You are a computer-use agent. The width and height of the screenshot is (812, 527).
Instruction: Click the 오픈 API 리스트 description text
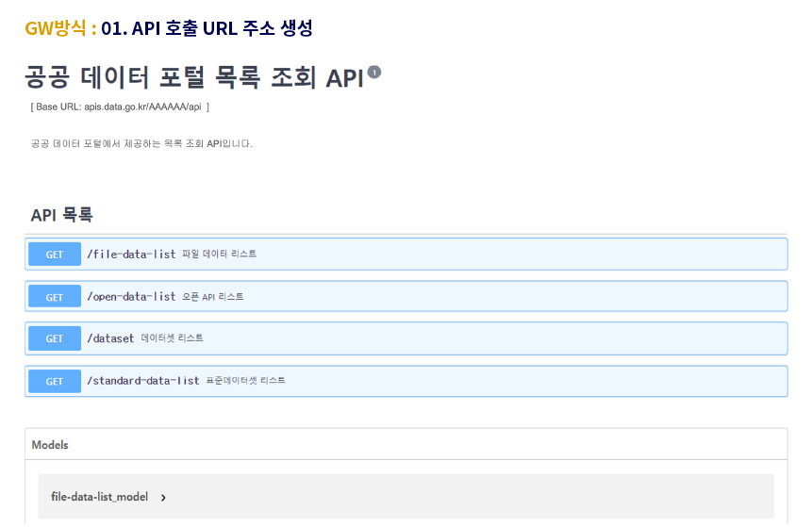click(x=213, y=297)
